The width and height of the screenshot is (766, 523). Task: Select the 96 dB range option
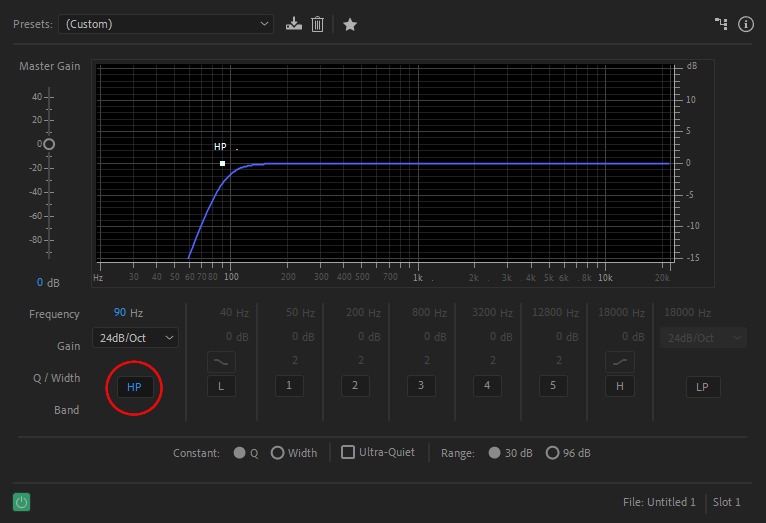pos(552,453)
